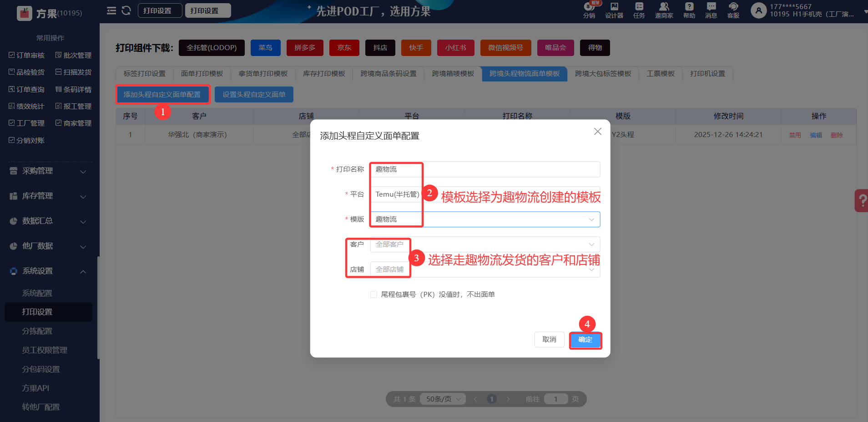Click the floating red question mark help button

(862, 200)
